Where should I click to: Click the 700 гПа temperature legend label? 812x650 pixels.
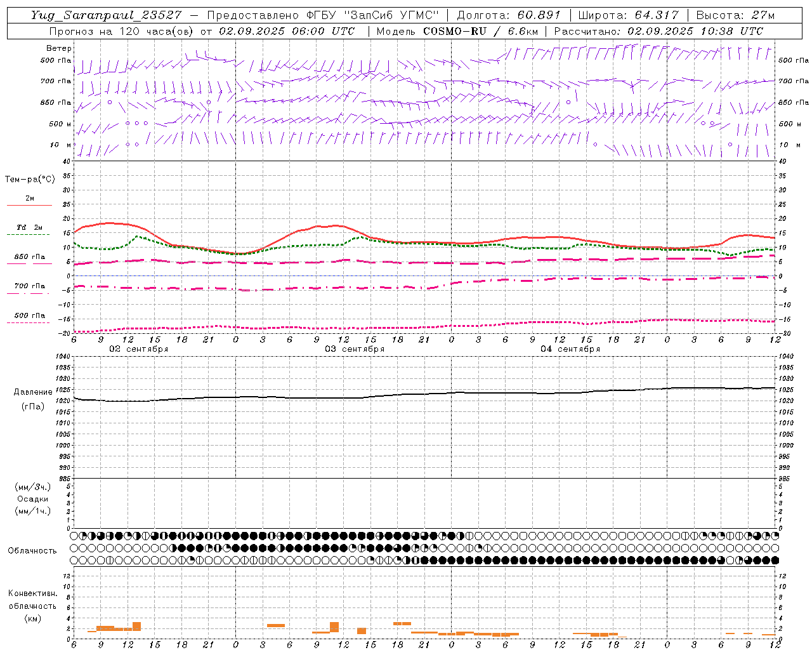[x=30, y=286]
